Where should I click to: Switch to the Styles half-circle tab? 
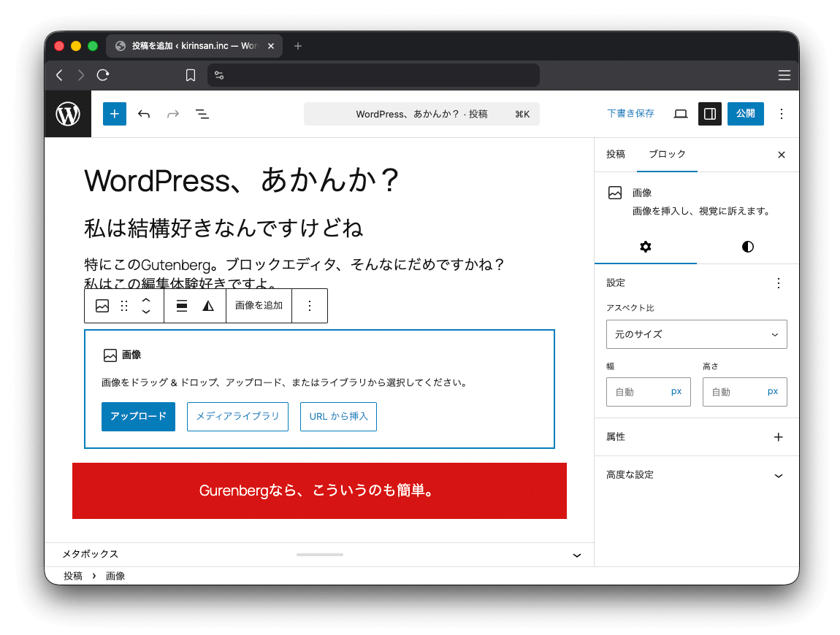point(748,247)
